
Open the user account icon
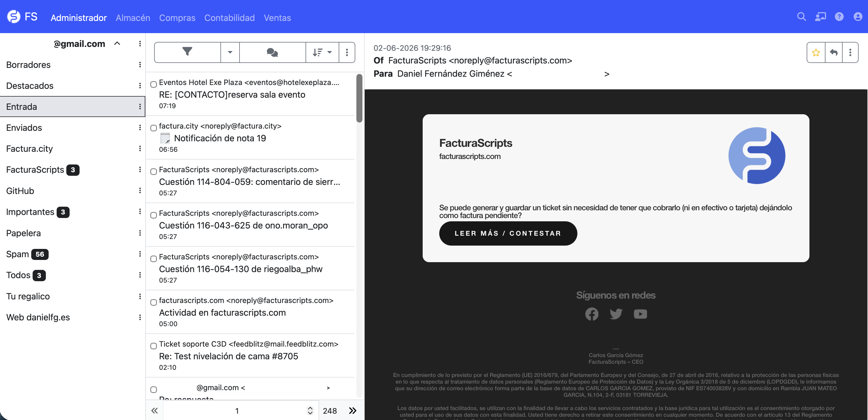click(858, 17)
